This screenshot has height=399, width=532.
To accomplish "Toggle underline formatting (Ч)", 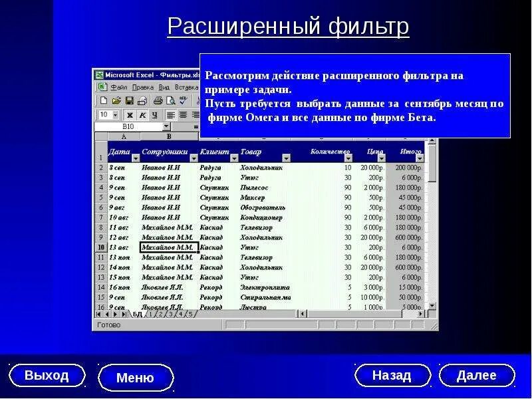I will [155, 115].
